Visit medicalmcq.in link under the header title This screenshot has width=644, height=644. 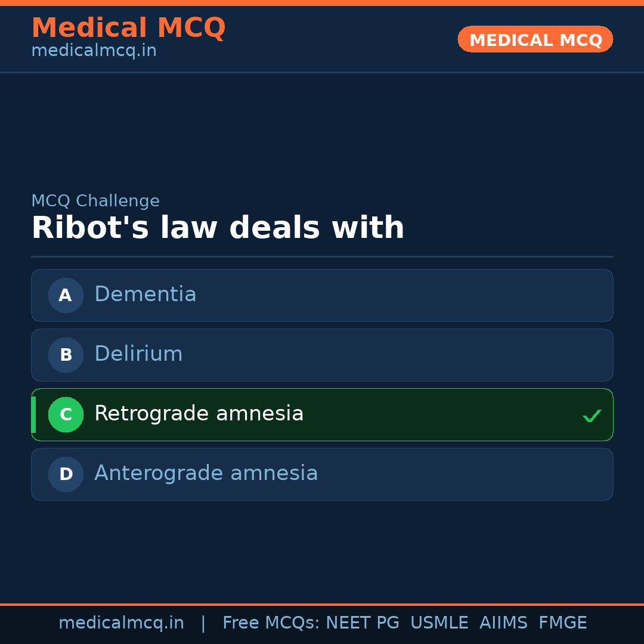[94, 51]
